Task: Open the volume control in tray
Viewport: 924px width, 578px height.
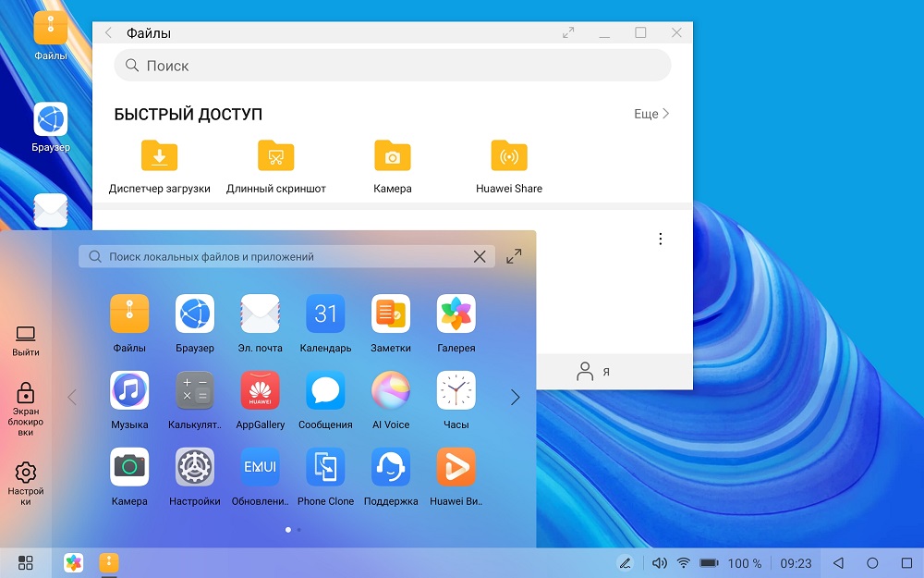Action: (660, 562)
